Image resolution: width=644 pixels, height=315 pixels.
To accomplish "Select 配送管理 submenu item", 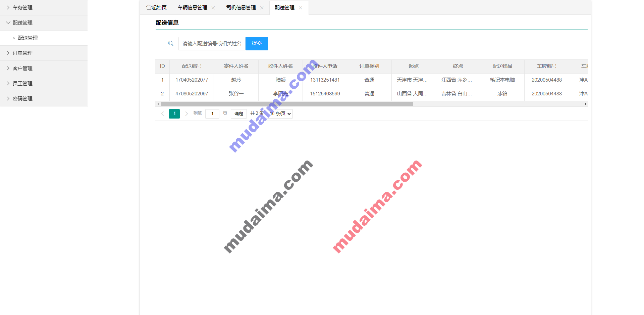I will tap(44, 38).
